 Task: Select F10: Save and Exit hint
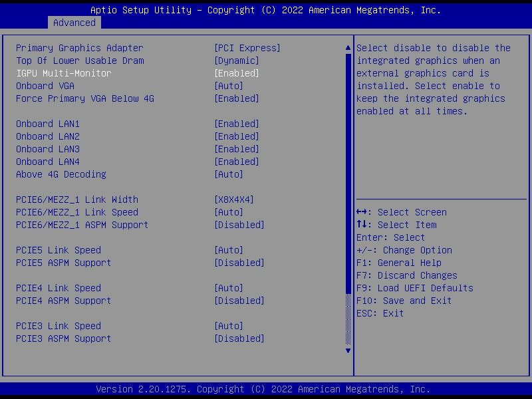(x=404, y=301)
